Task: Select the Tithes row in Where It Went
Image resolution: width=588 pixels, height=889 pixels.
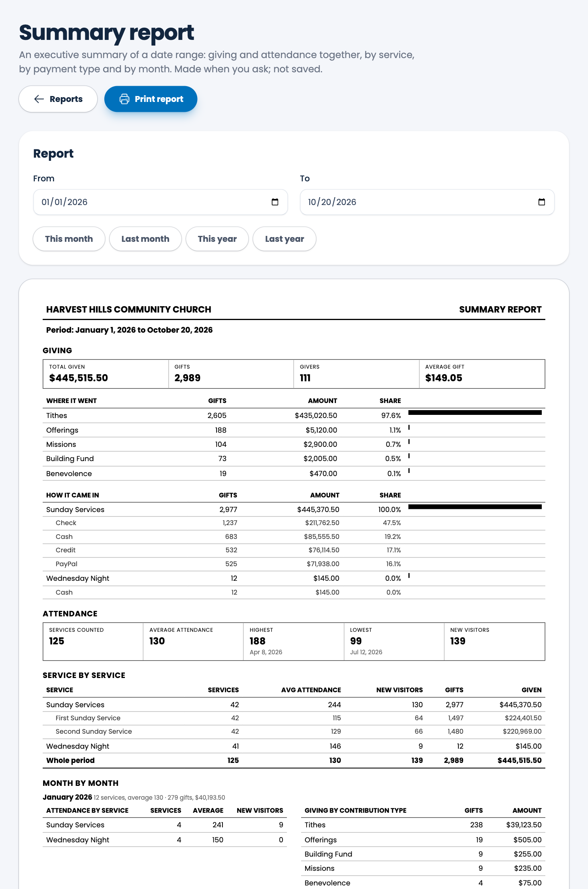Action: (x=294, y=416)
